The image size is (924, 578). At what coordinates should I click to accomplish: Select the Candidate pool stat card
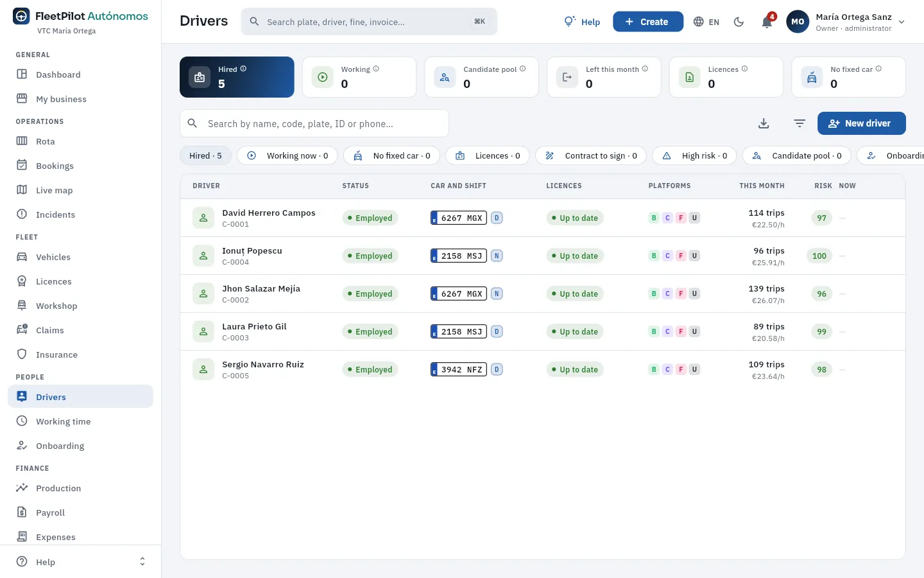pyautogui.click(x=481, y=77)
